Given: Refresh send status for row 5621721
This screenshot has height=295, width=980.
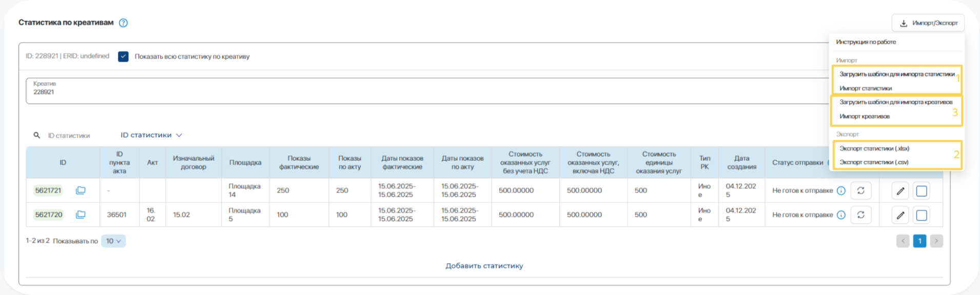Looking at the screenshot, I should coord(861,191).
